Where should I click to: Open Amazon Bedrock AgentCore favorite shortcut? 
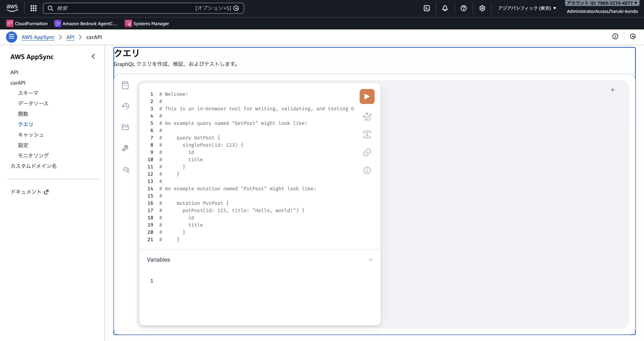pyautogui.click(x=86, y=23)
